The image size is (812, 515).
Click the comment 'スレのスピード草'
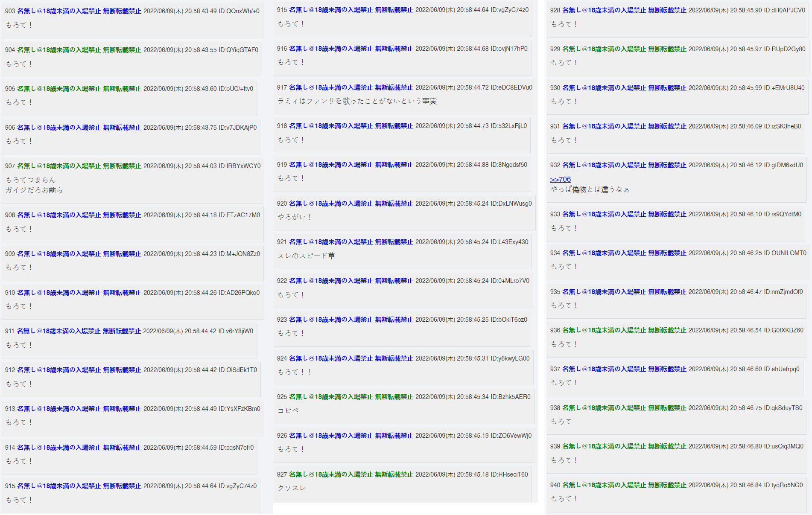tap(307, 256)
